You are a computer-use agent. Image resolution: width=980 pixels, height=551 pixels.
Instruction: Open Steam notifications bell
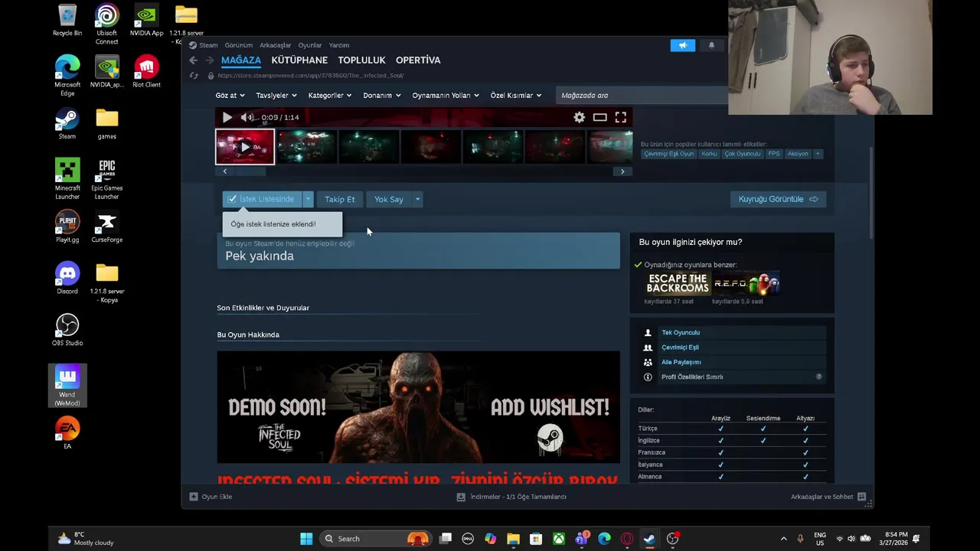[x=711, y=45]
